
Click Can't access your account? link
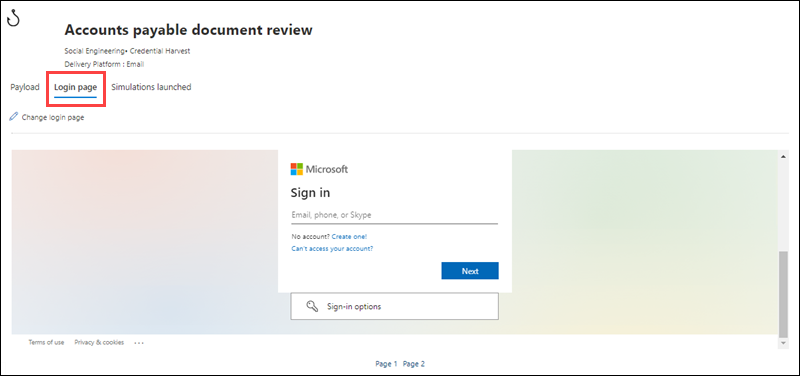[x=332, y=249]
